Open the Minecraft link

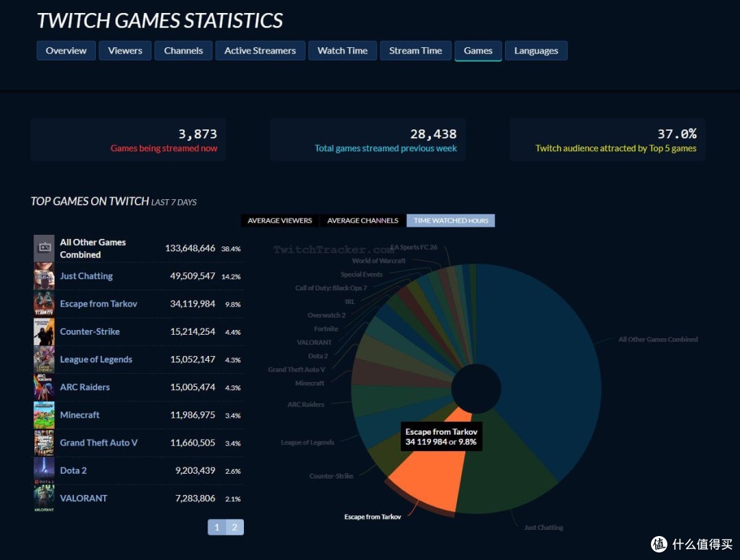(79, 415)
